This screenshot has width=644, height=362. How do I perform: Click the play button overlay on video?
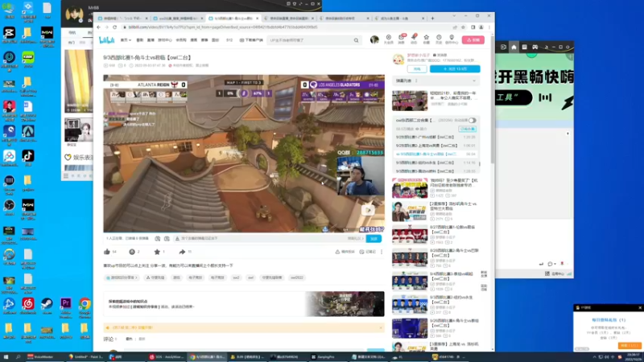point(368,210)
